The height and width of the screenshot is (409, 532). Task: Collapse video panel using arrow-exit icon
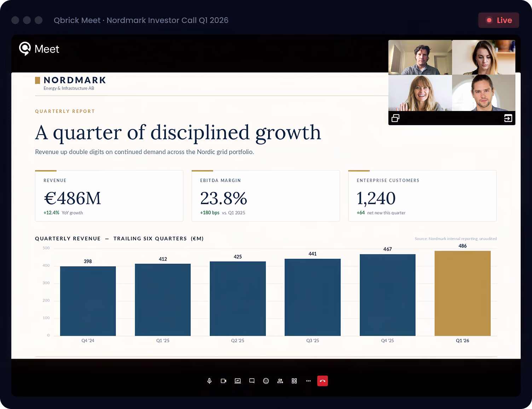[508, 118]
